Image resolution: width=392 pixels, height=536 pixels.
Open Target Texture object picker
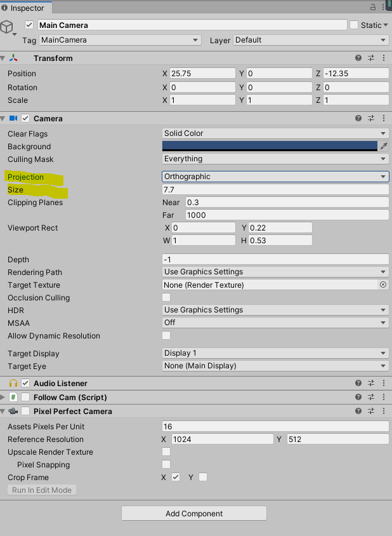[x=383, y=285]
